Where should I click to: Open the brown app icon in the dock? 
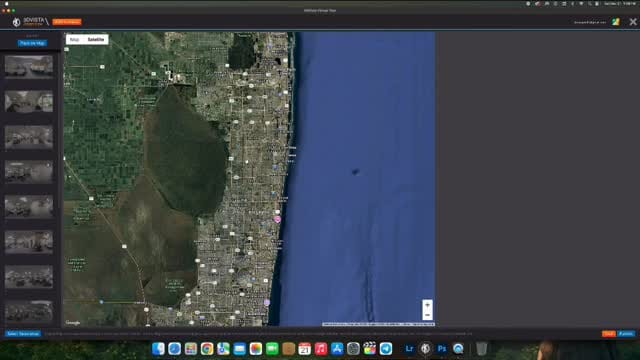click(x=289, y=349)
